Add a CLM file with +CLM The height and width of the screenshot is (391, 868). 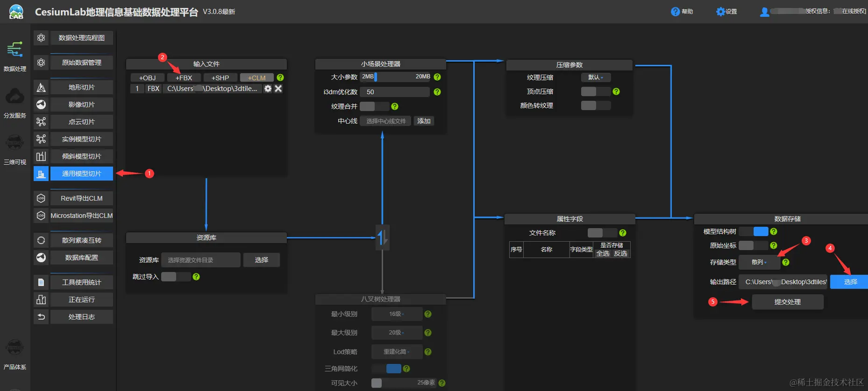click(256, 78)
